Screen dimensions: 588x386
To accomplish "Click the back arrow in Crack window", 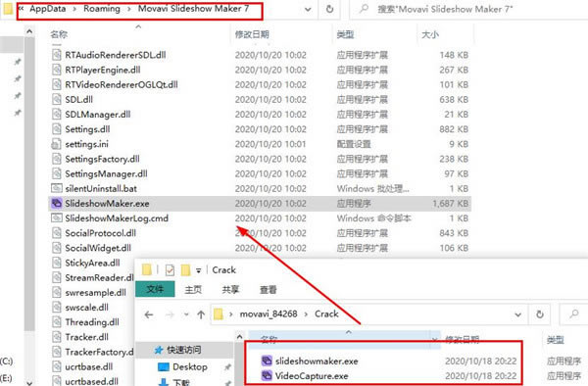I will coord(149,314).
